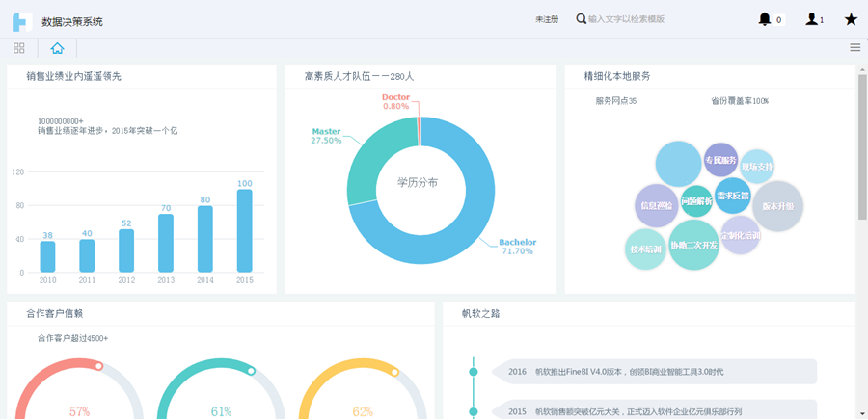The height and width of the screenshot is (420, 868).
Task: Select the 信息巡检 bubble
Action: 657,205
